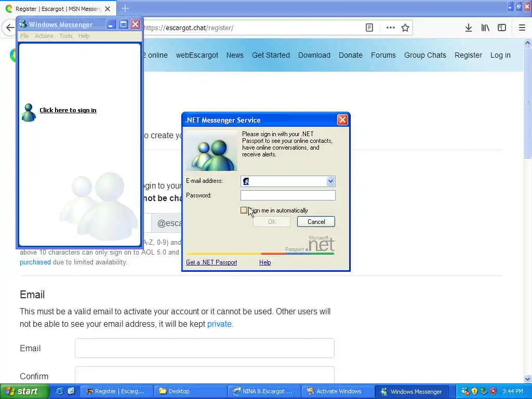The width and height of the screenshot is (532, 399).
Task: Click the OK button in sign-in dialog
Action: coord(272,221)
